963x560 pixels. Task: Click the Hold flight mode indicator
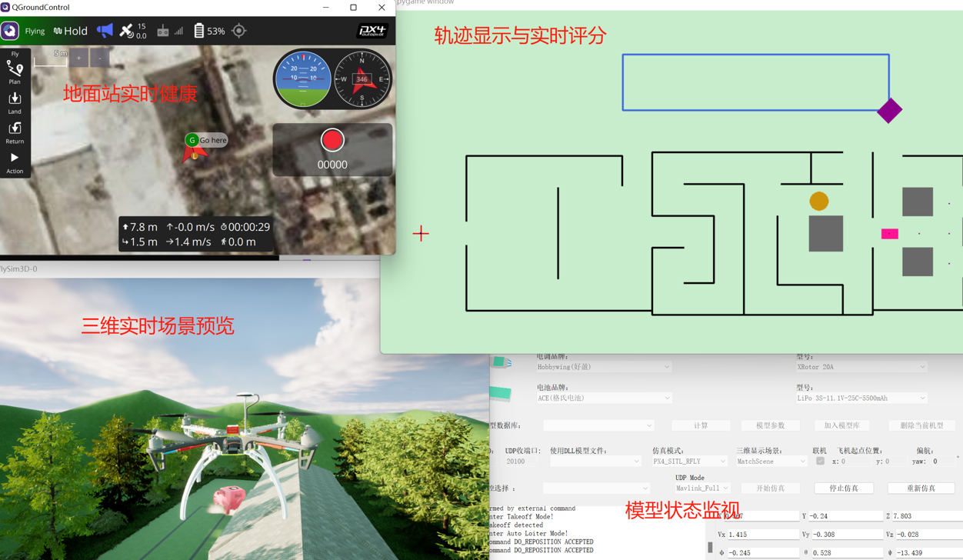pos(70,32)
